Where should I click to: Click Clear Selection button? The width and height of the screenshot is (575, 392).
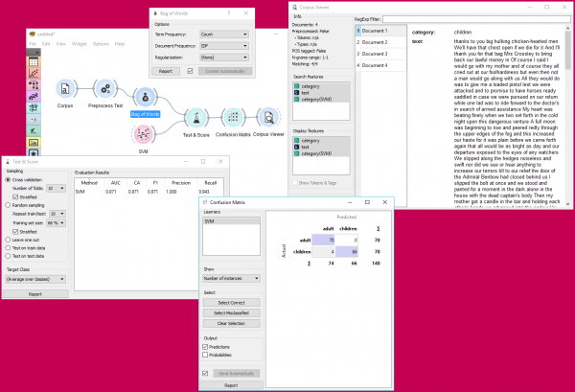pyautogui.click(x=231, y=323)
